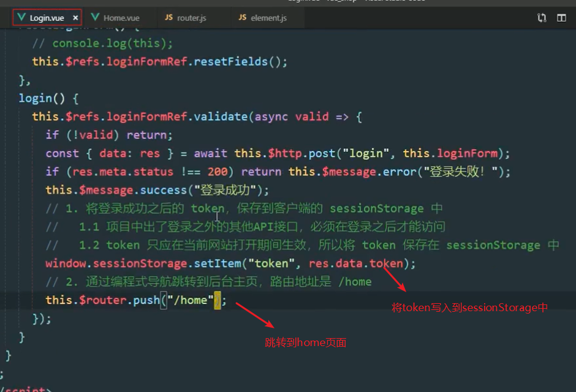Click the 'if (!valid) return;' line
Screen dimensions: 576x392
(x=108, y=135)
